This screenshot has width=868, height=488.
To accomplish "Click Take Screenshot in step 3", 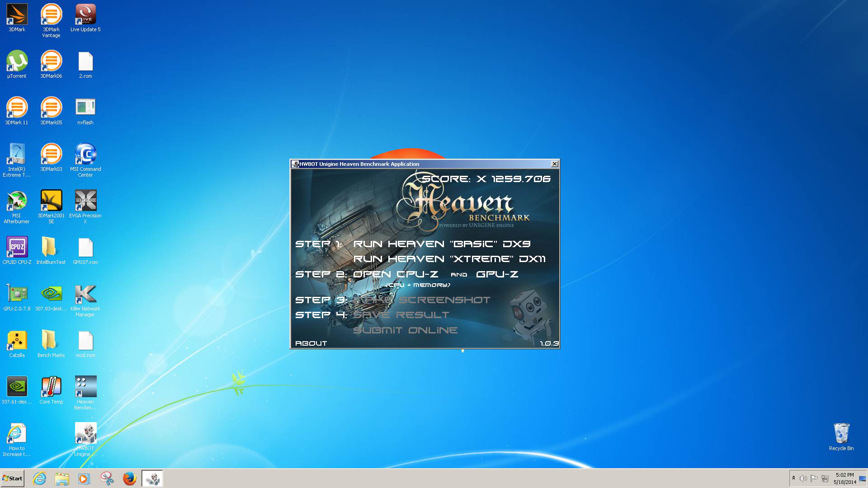I will point(421,300).
